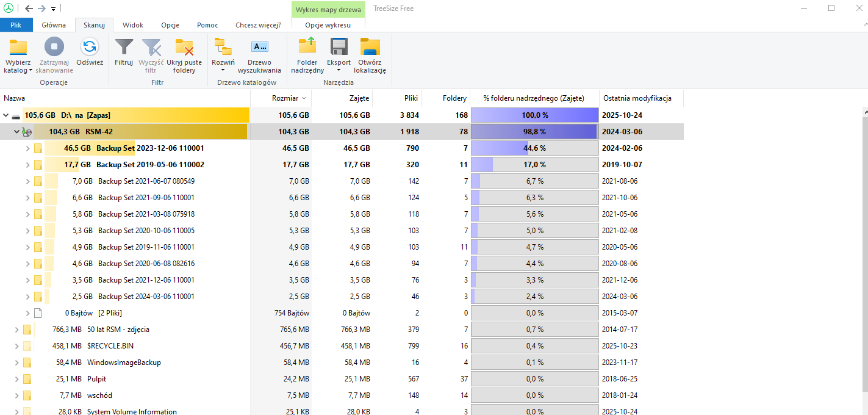Open the Plik menu tab

pos(16,25)
